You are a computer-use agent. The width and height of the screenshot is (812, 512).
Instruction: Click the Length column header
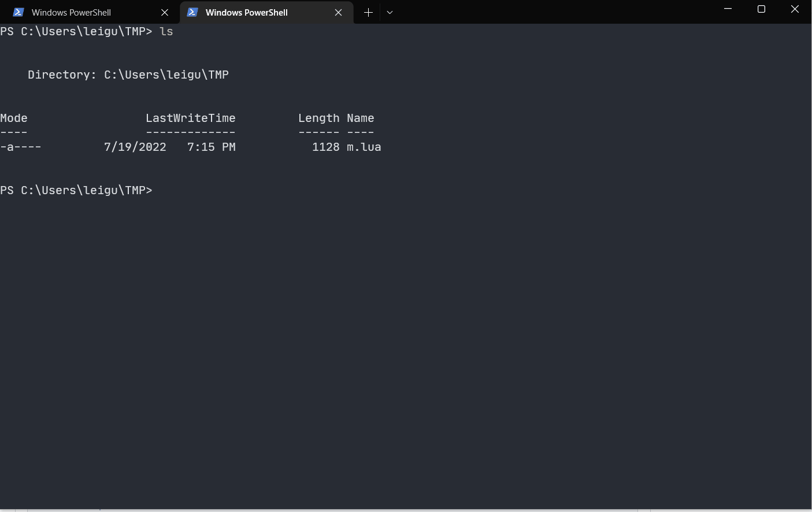click(319, 118)
